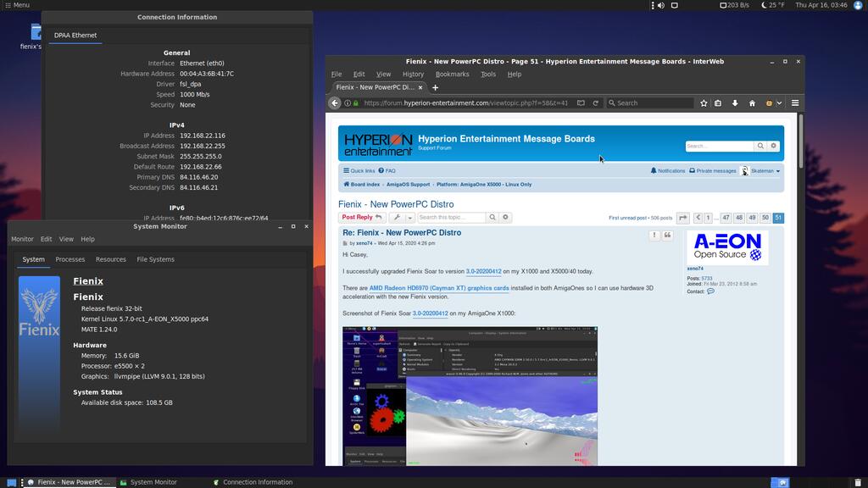Start the forum header search with magnifier

(760, 146)
